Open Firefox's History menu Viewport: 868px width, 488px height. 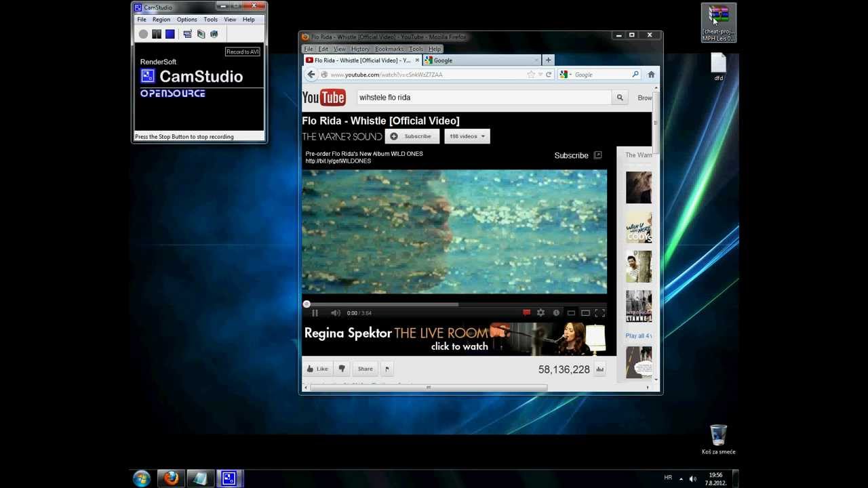pos(360,49)
